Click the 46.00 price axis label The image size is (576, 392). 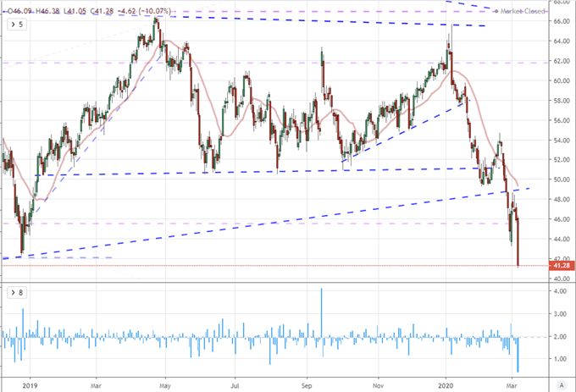562,219
